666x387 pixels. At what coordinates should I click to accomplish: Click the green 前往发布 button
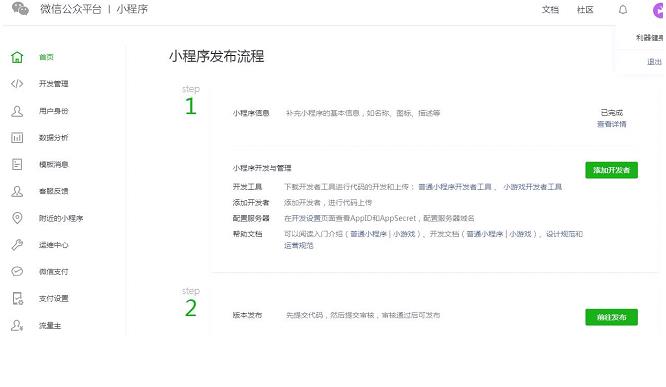(612, 317)
